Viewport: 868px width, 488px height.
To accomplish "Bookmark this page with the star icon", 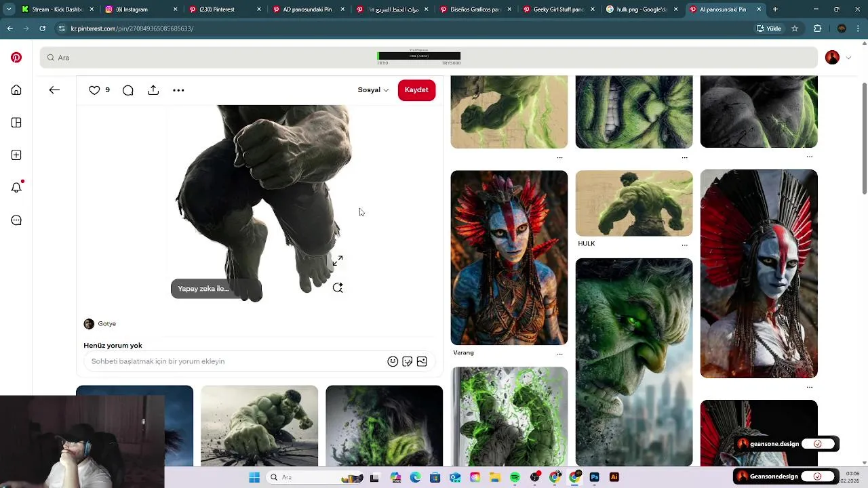I will (x=795, y=28).
